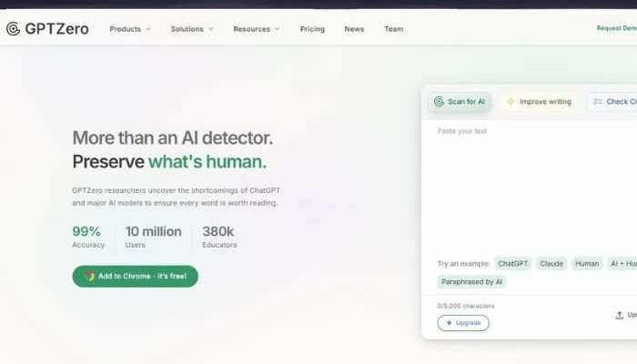The height and width of the screenshot is (364, 637).
Task: Expand the Products dropdown menu
Action: (130, 29)
